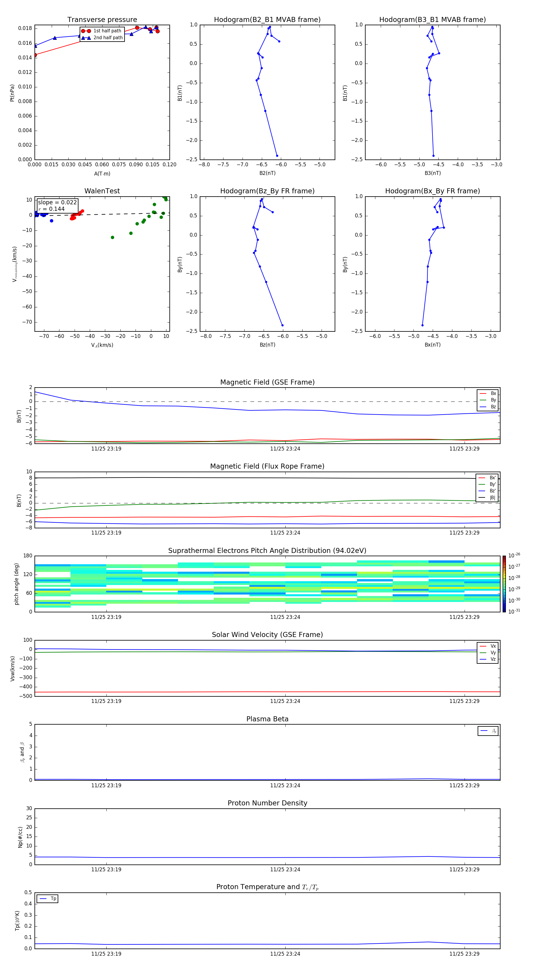The width and height of the screenshot is (535, 980).
Task: Select the '2nd half path' legend entry
Action: [x=102, y=38]
